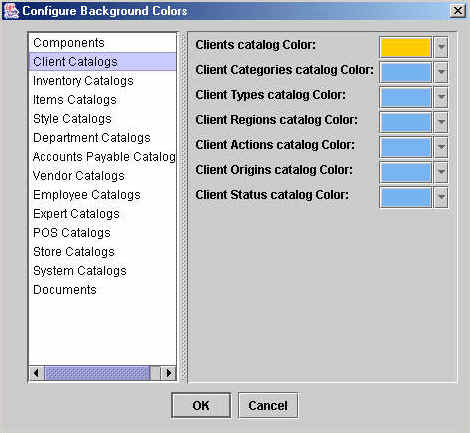The image size is (470, 433).
Task: Open Client Categories catalog Color dropdown
Action: (441, 72)
